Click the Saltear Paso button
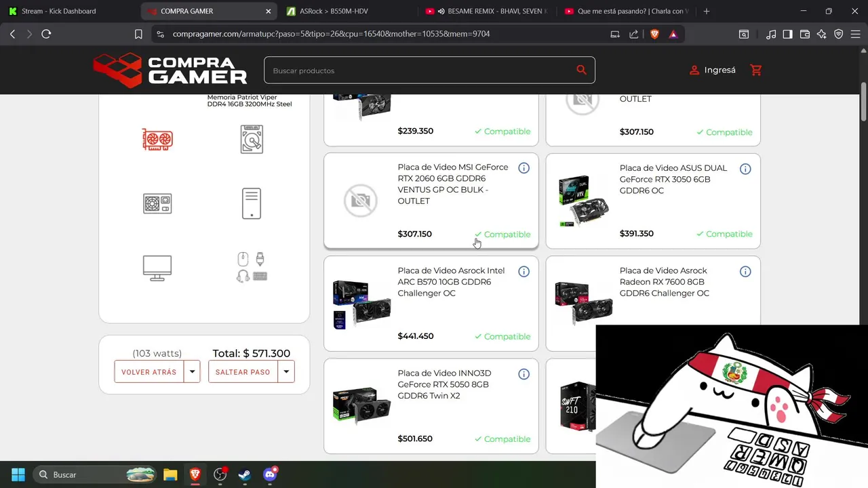The height and width of the screenshot is (488, 868). coord(243,371)
